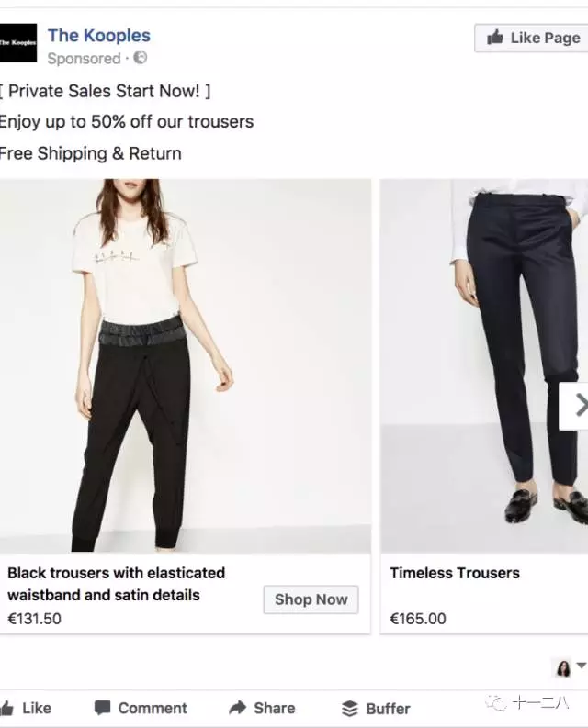Click the Timeless Trousers title
588x728 pixels.
click(455, 573)
